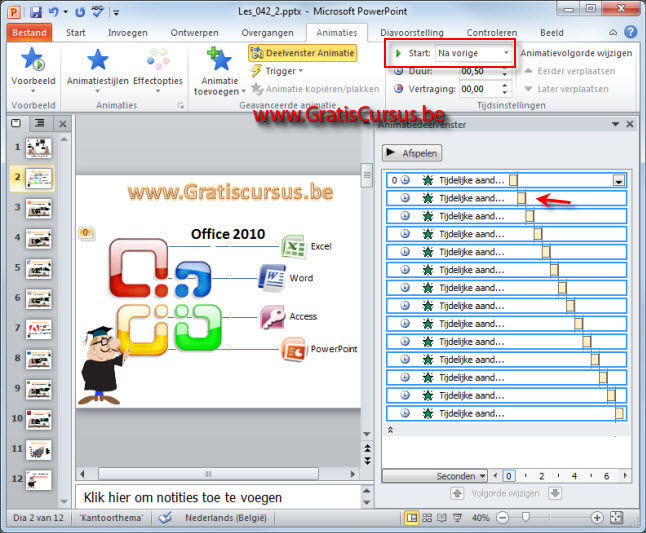Open the Start timing dropdown Na vorige

pos(506,53)
